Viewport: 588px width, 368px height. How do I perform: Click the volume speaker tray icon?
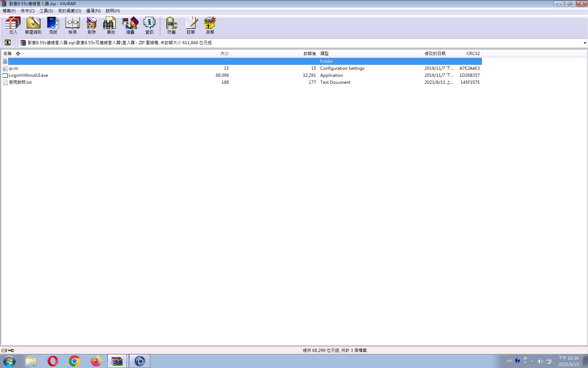(540, 361)
